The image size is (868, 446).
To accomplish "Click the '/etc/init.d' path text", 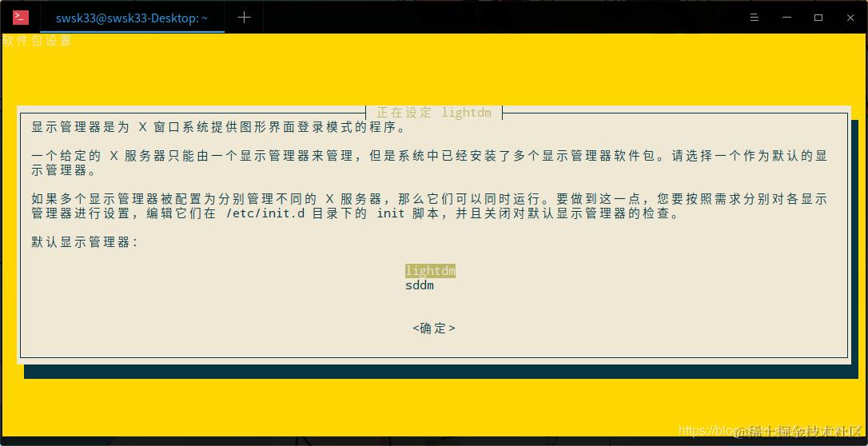I will point(265,213).
